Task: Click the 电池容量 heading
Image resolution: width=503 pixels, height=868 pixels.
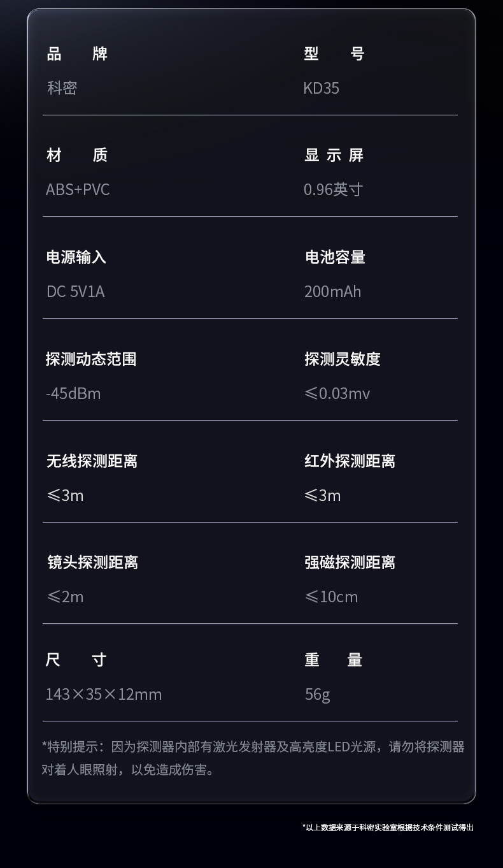Action: coord(335,257)
